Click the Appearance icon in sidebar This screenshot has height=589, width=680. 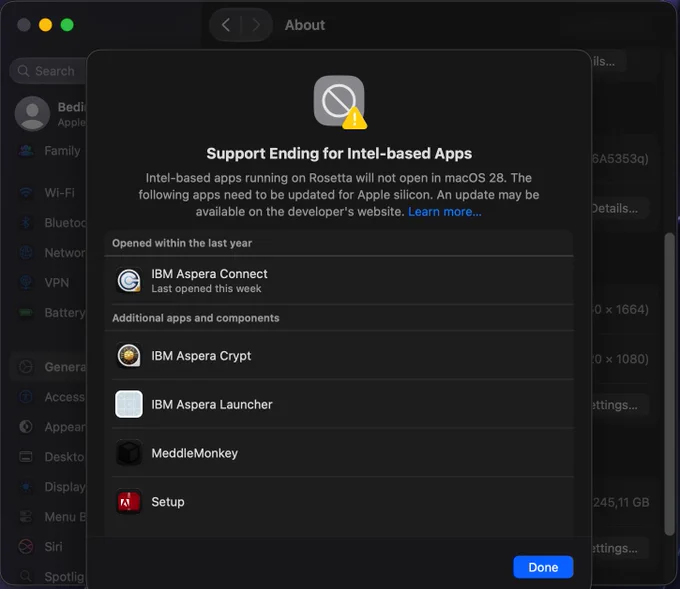tap(26, 427)
